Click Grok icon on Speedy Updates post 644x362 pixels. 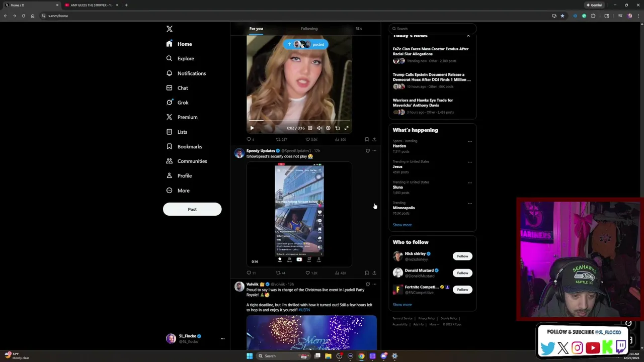point(367,151)
